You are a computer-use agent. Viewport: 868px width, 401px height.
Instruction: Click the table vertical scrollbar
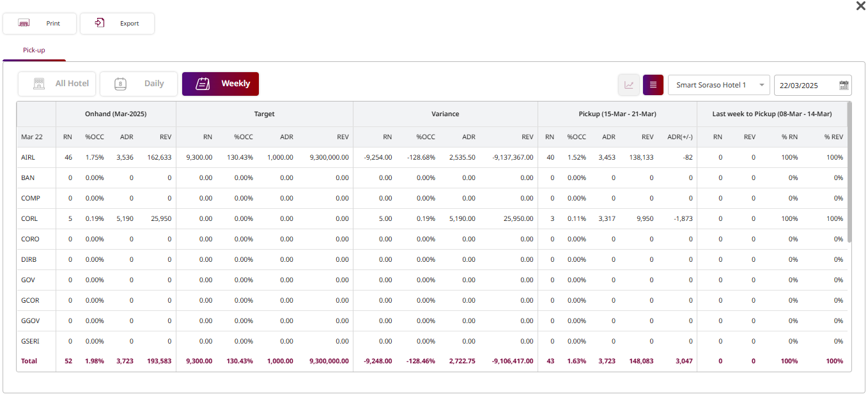pyautogui.click(x=849, y=172)
